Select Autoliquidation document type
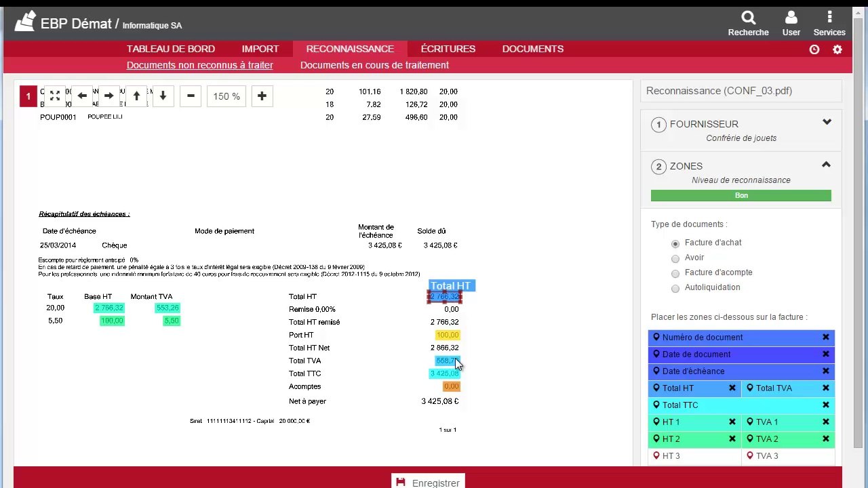Image resolution: width=868 pixels, height=488 pixels. tap(675, 288)
